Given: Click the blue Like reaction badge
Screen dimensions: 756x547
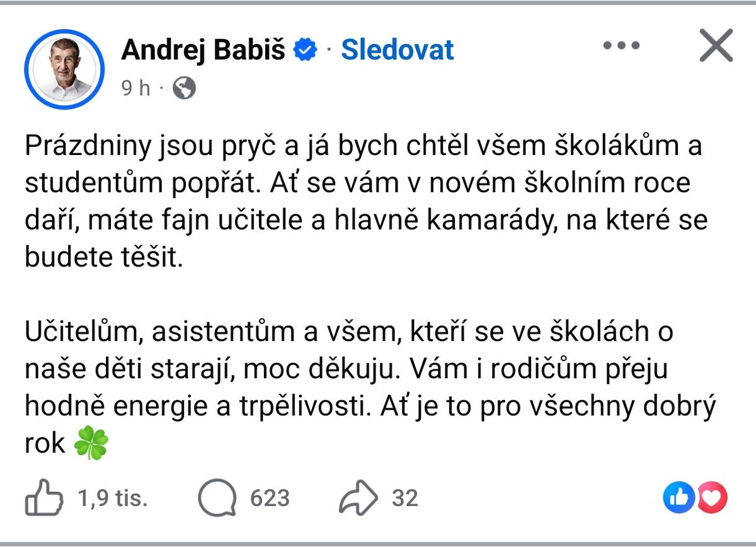Looking at the screenshot, I should point(679,498).
